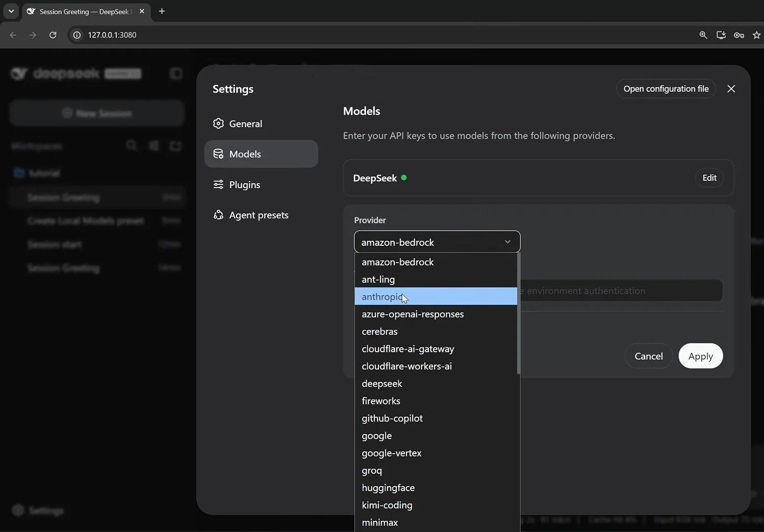Collapse the Provider dropdown combo box
764x532 pixels.
pyautogui.click(x=437, y=242)
